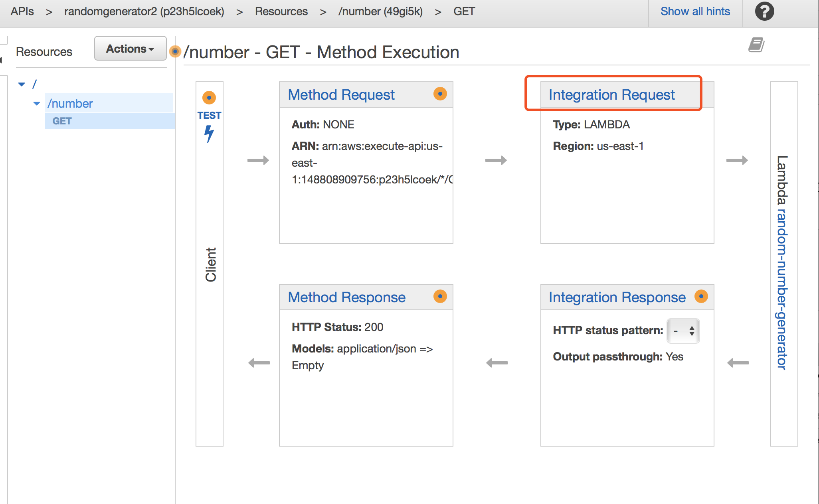Click the Integration Request panel title
The image size is (819, 504).
point(611,95)
